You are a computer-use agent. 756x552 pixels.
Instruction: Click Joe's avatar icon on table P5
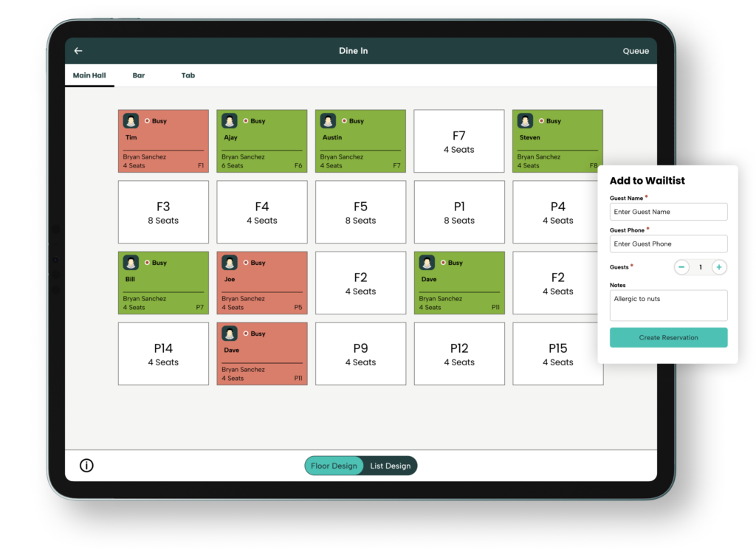click(230, 263)
